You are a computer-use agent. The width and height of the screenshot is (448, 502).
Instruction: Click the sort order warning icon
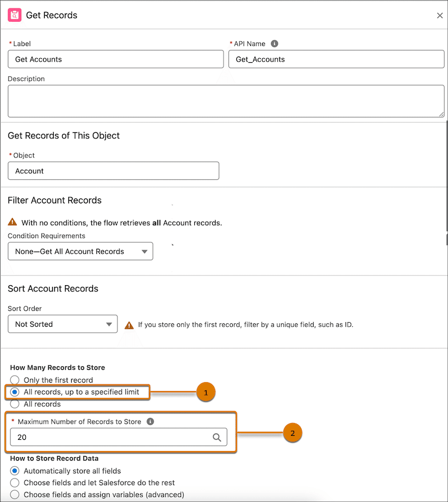129,325
